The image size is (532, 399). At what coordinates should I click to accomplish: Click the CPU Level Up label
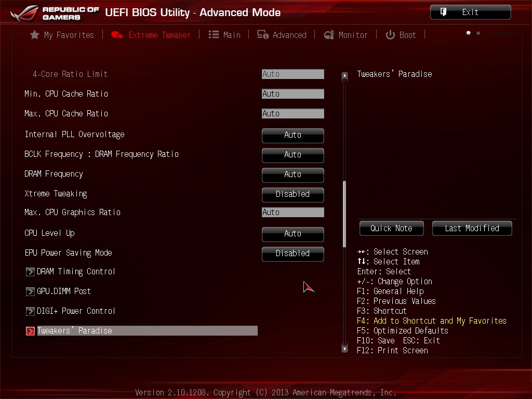click(x=49, y=233)
